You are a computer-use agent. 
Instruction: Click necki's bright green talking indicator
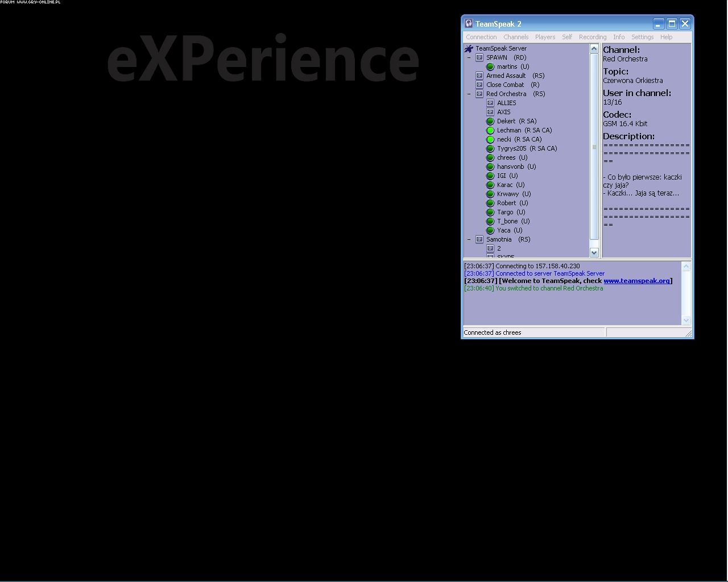coord(490,139)
